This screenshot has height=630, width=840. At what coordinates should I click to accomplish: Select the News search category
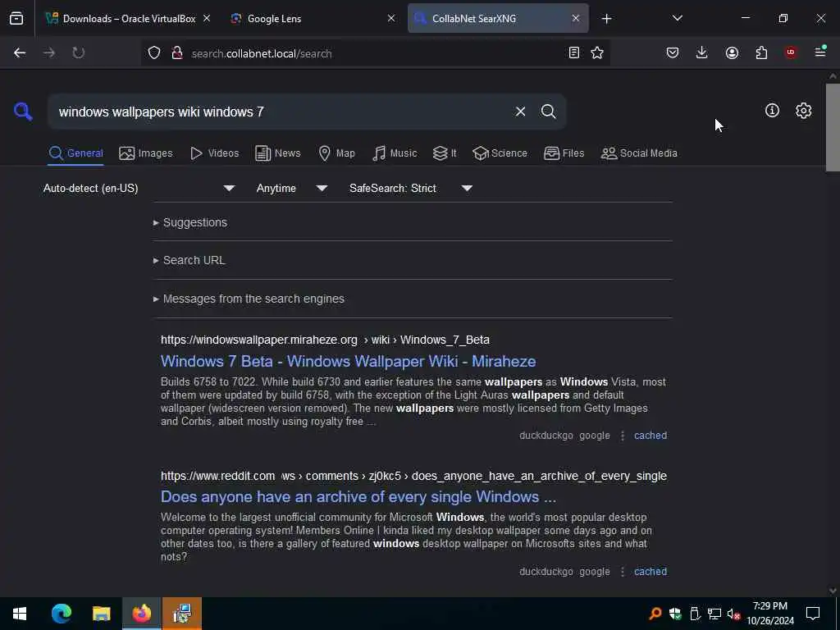coord(278,153)
